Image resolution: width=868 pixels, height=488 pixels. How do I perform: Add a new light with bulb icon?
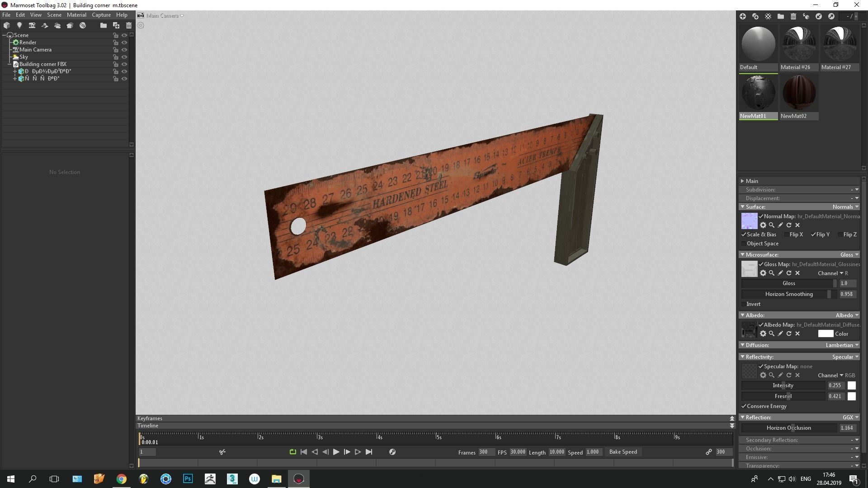pos(19,25)
